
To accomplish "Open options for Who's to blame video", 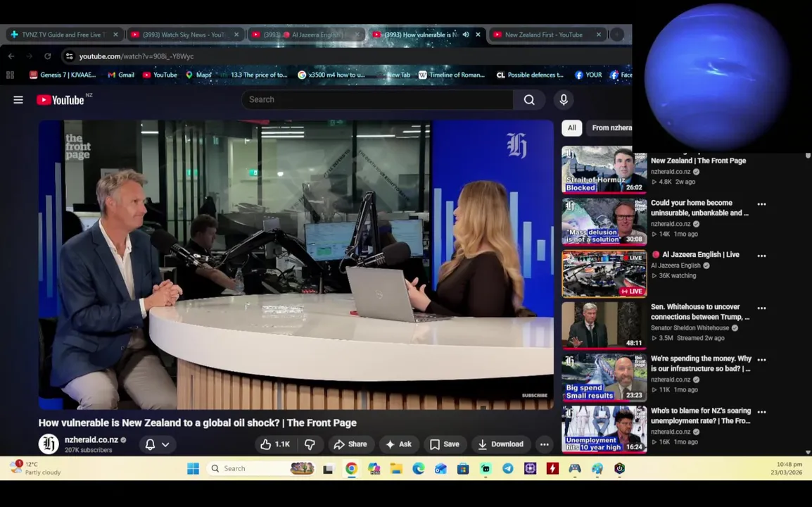I will click(761, 412).
